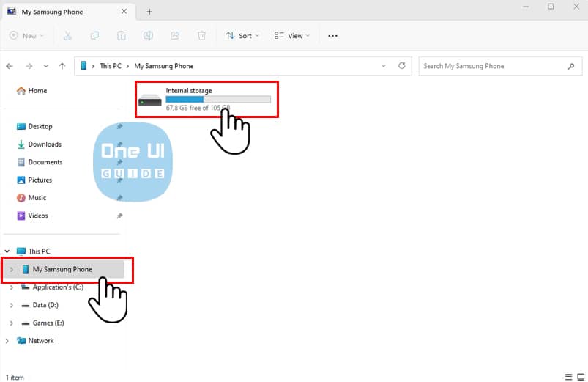Open the View dropdown menu
Viewport: 588px width, 382px height.
[x=291, y=35]
